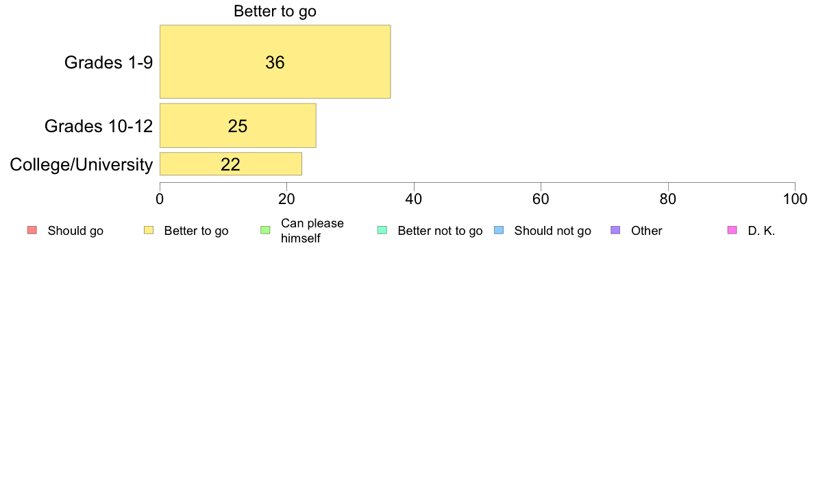Click the 60 tick on x-axis
The height and width of the screenshot is (504, 814).
coord(541,199)
